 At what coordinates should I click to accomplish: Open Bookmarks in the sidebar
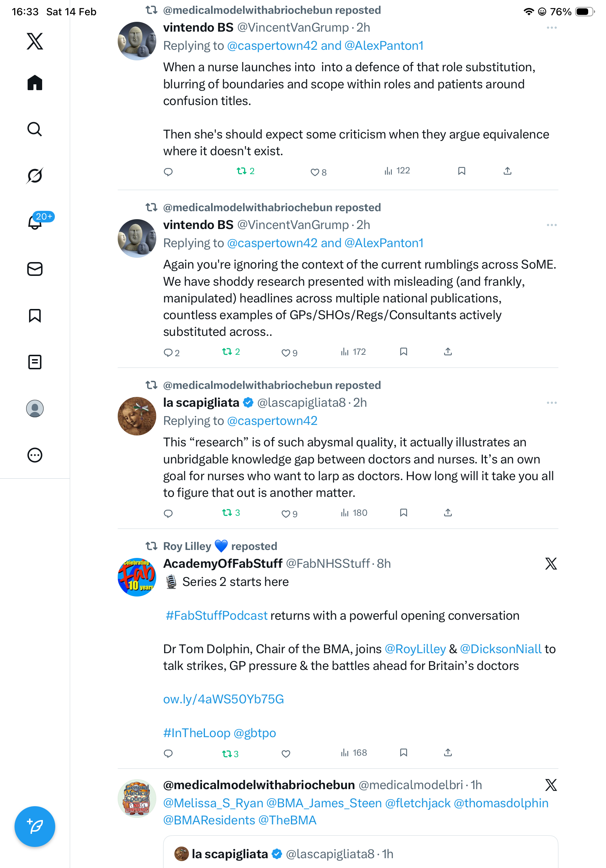[x=35, y=315]
